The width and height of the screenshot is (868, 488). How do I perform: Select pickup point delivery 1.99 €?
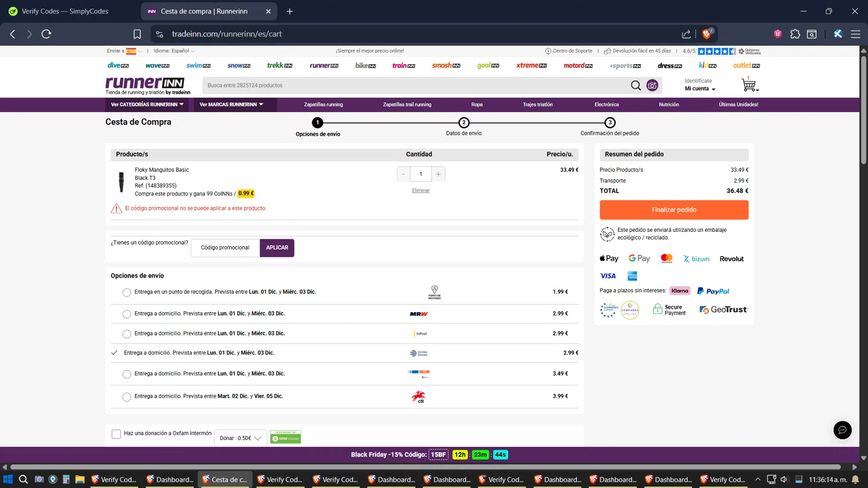coord(127,293)
